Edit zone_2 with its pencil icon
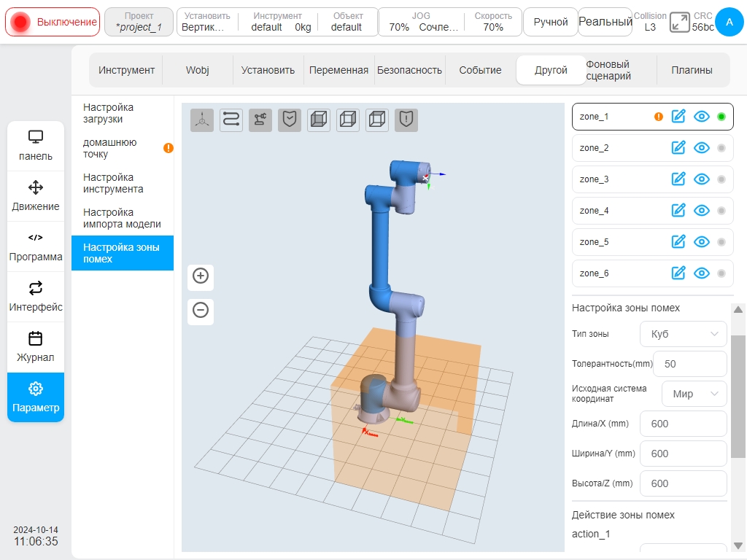 click(x=678, y=147)
